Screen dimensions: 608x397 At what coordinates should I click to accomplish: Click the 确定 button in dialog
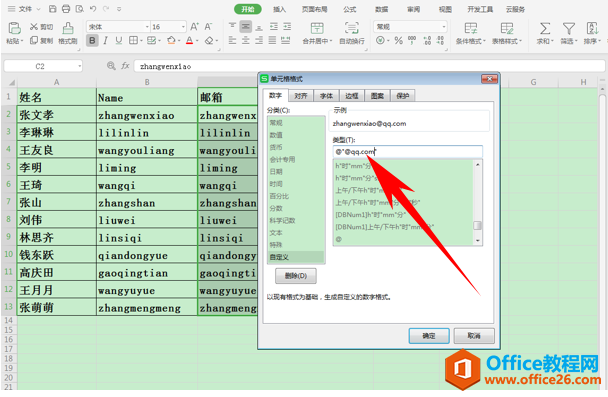click(429, 336)
